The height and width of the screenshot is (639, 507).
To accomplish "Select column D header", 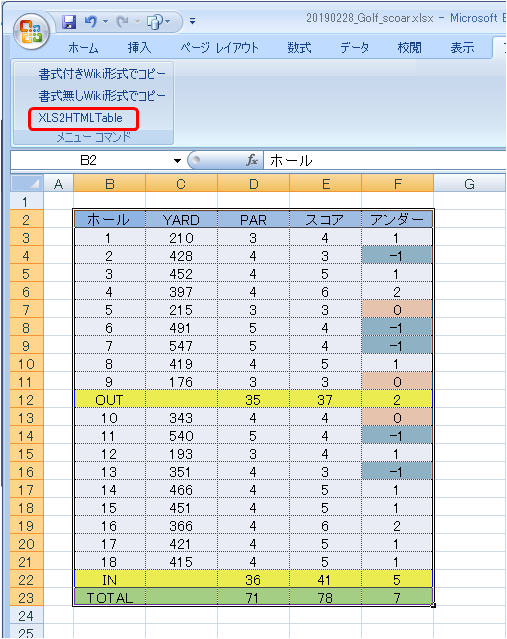I will 254,184.
